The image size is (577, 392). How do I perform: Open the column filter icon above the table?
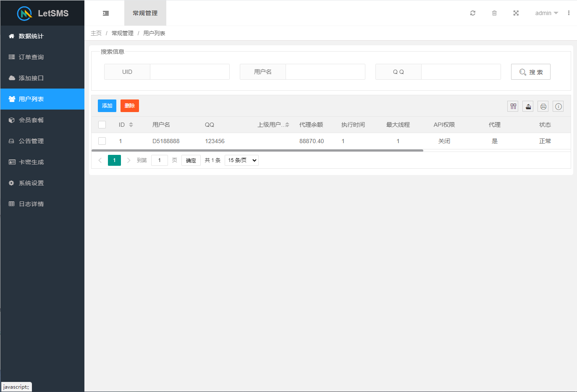pyautogui.click(x=512, y=106)
